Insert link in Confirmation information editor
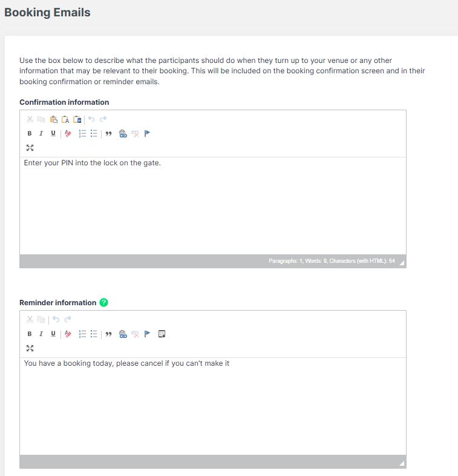458x476 pixels. 123,134
